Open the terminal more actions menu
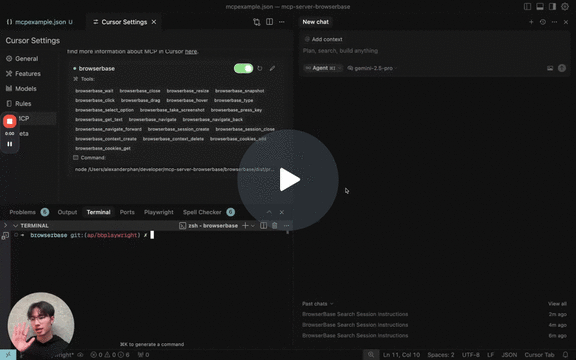Image resolution: width=576 pixels, height=360 pixels. (x=286, y=226)
